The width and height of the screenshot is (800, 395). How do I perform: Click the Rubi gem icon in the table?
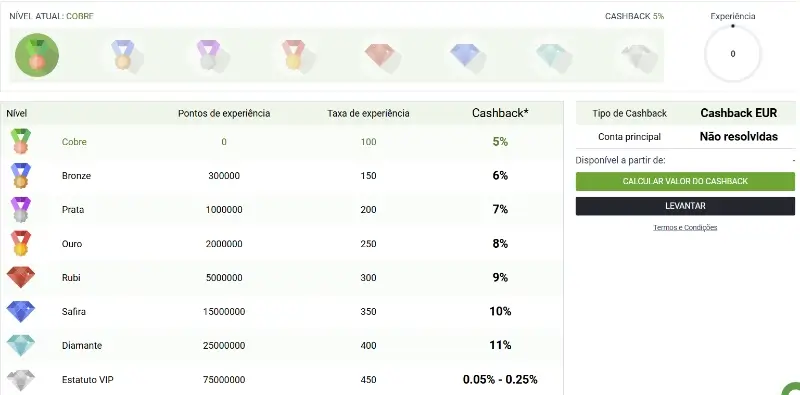pos(21,277)
